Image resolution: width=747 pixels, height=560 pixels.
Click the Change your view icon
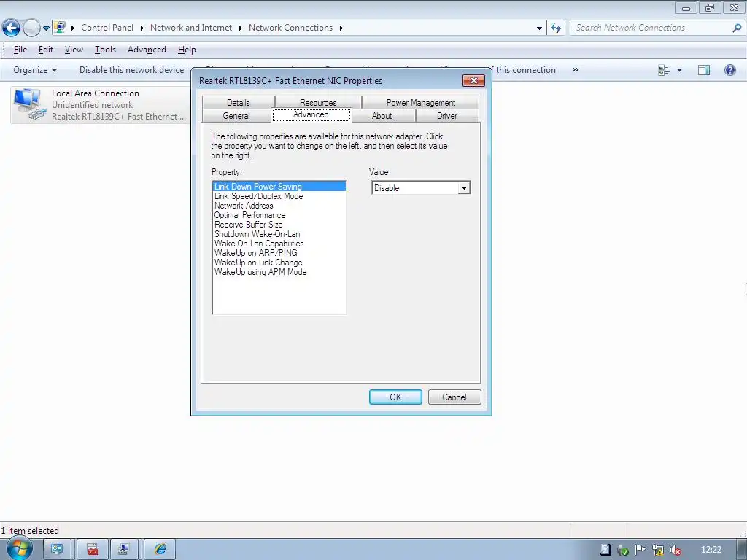pos(664,71)
